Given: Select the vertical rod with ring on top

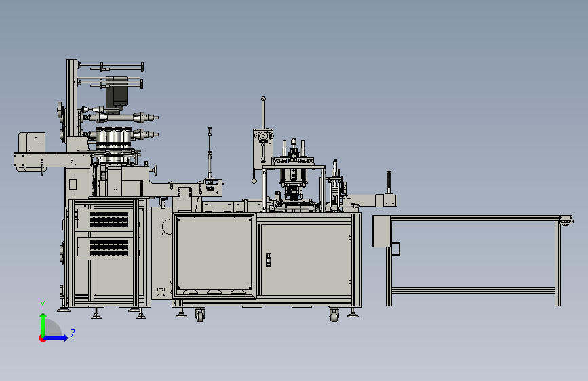Looking at the screenshot, I should click(263, 113).
